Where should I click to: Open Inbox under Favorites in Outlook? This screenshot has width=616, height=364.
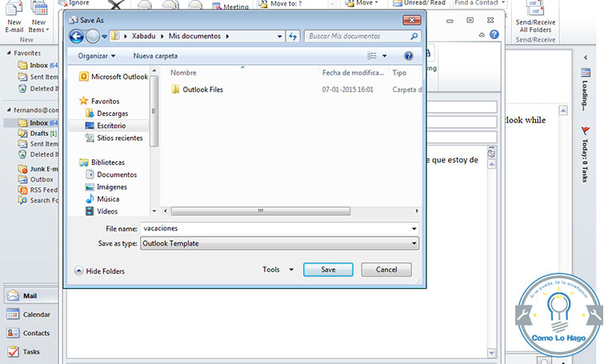click(x=38, y=65)
